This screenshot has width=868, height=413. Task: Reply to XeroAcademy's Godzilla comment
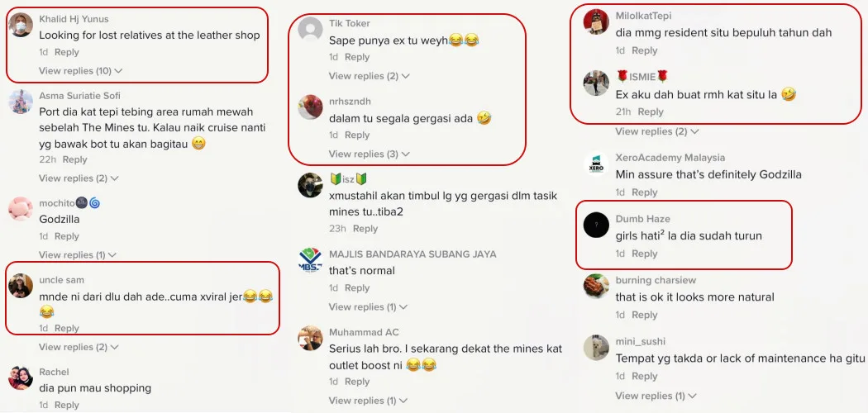[x=644, y=192]
